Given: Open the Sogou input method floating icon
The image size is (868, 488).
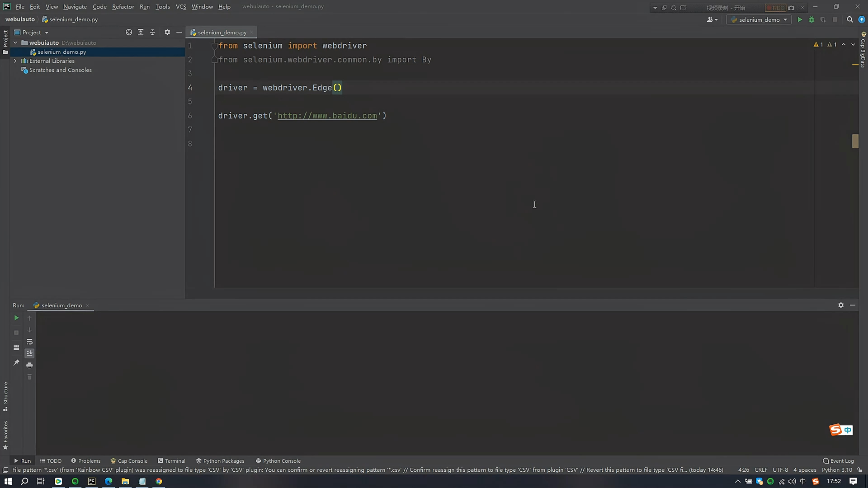Looking at the screenshot, I should 835,430.
